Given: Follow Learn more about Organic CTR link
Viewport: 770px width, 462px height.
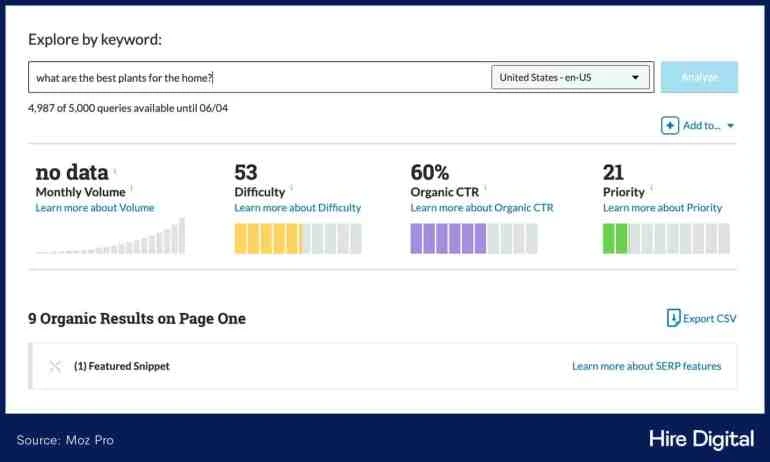Looking at the screenshot, I should [x=481, y=208].
